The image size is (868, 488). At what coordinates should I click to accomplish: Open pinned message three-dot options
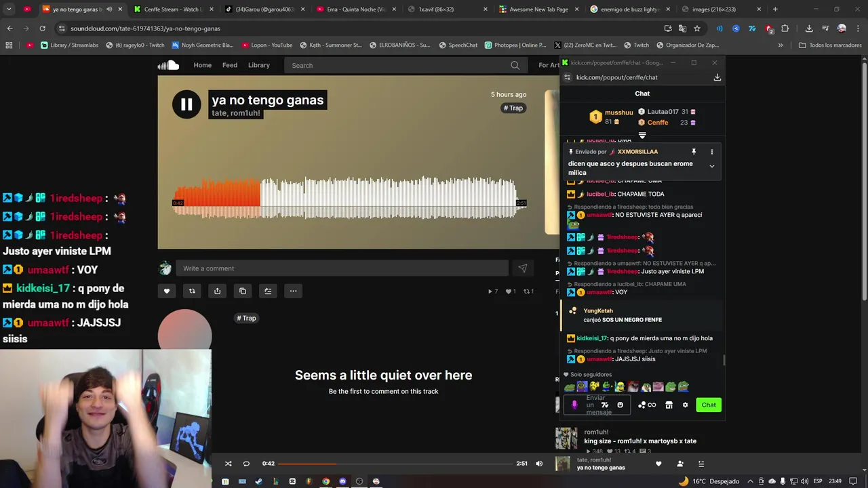click(711, 152)
